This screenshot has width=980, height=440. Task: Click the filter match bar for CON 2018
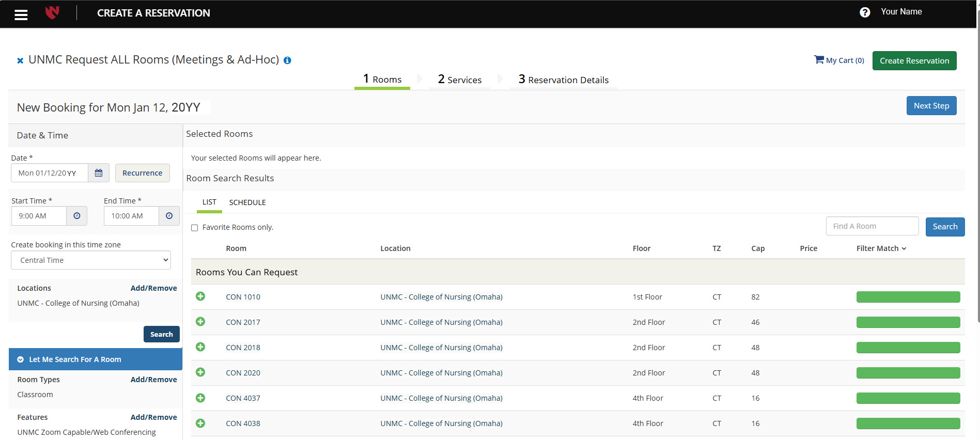click(x=908, y=348)
